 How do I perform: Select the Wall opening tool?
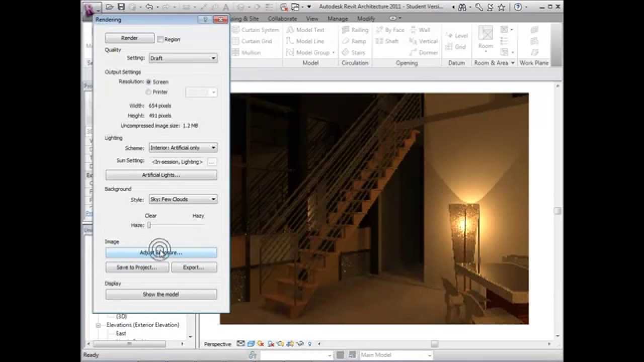coord(420,30)
